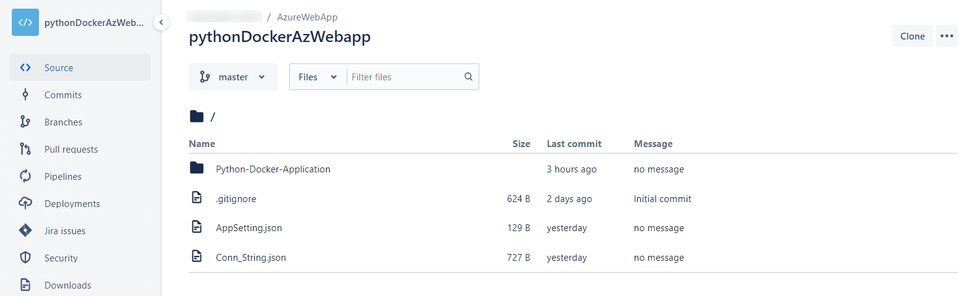Open the more actions ellipsis menu

tap(947, 36)
